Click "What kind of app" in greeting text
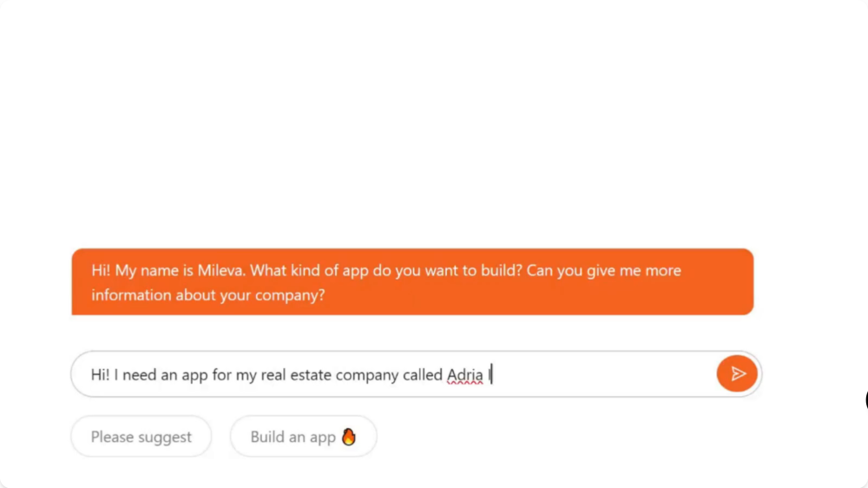 tap(310, 271)
